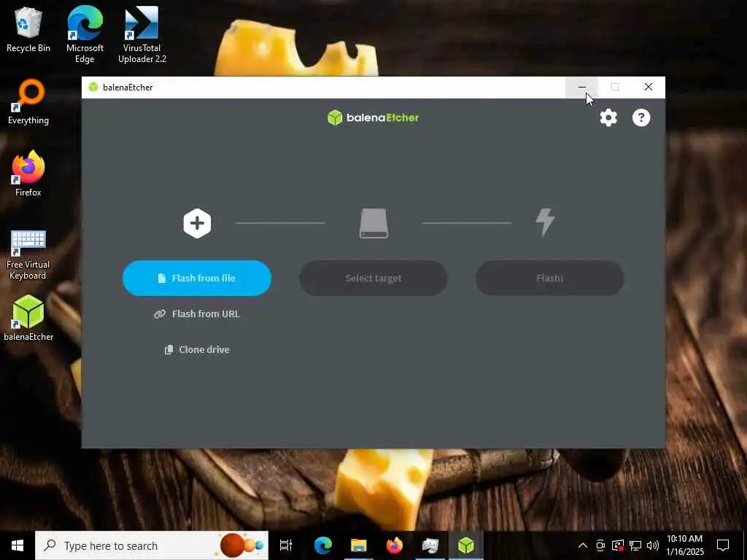Choose Flash from URL option

point(197,314)
